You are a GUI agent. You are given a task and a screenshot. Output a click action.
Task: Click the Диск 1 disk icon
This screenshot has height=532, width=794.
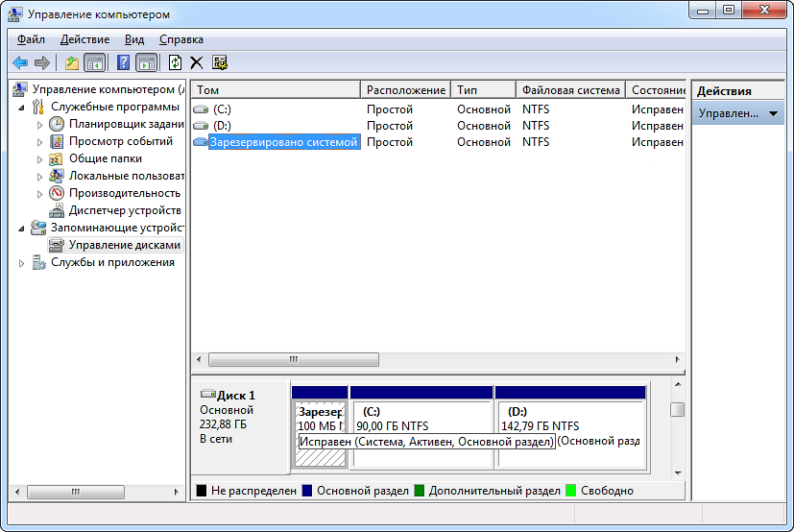pyautogui.click(x=208, y=393)
